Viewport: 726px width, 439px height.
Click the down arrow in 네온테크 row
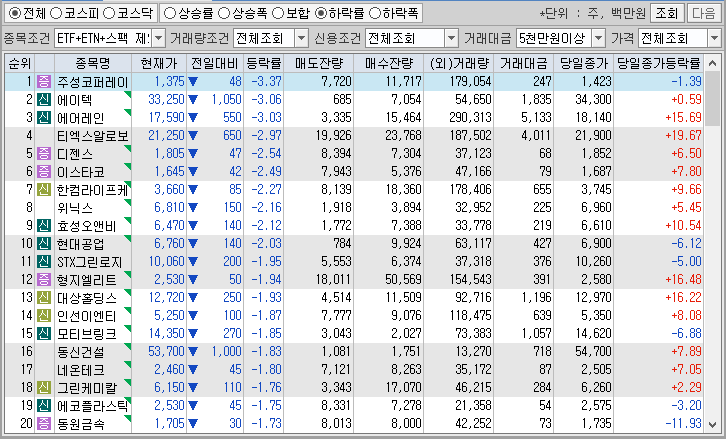click(193, 370)
